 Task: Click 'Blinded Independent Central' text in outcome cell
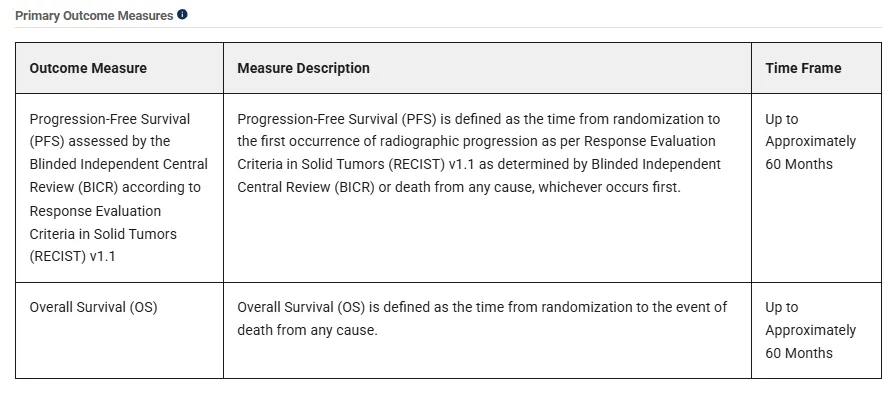coord(118,164)
